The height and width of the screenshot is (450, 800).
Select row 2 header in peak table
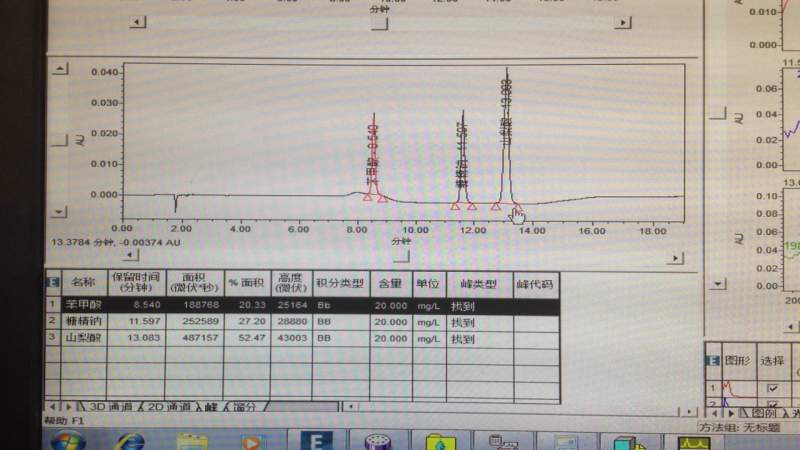pyautogui.click(x=53, y=321)
